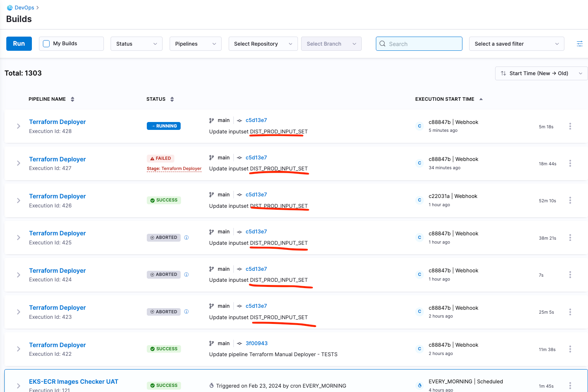Click the info icon beside execution 423 ABORTED
588x392 pixels.
(187, 312)
